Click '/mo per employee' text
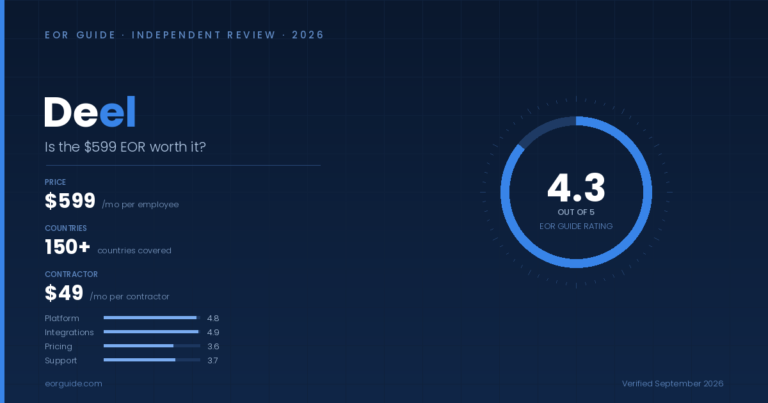 (x=140, y=205)
